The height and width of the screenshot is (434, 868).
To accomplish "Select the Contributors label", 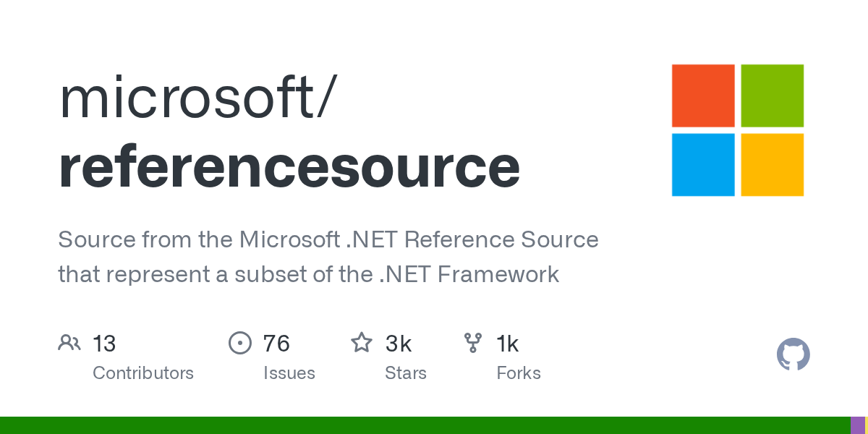I will pyautogui.click(x=143, y=373).
